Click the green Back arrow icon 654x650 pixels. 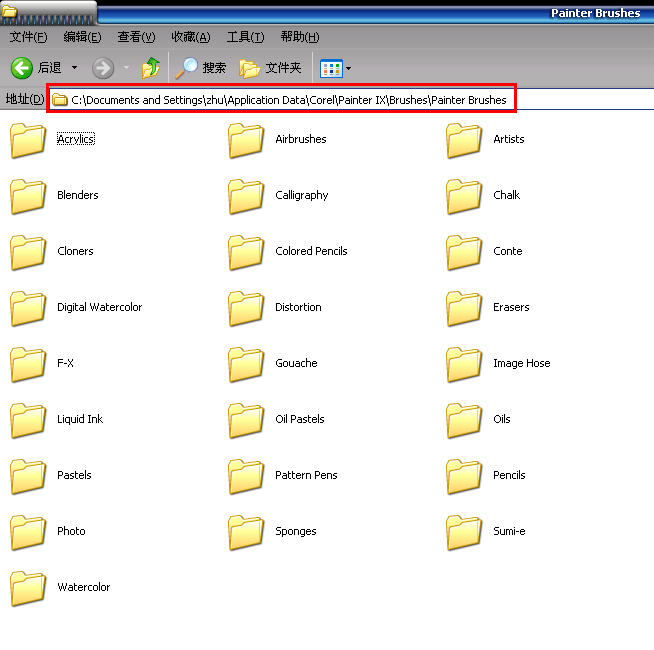coord(22,68)
